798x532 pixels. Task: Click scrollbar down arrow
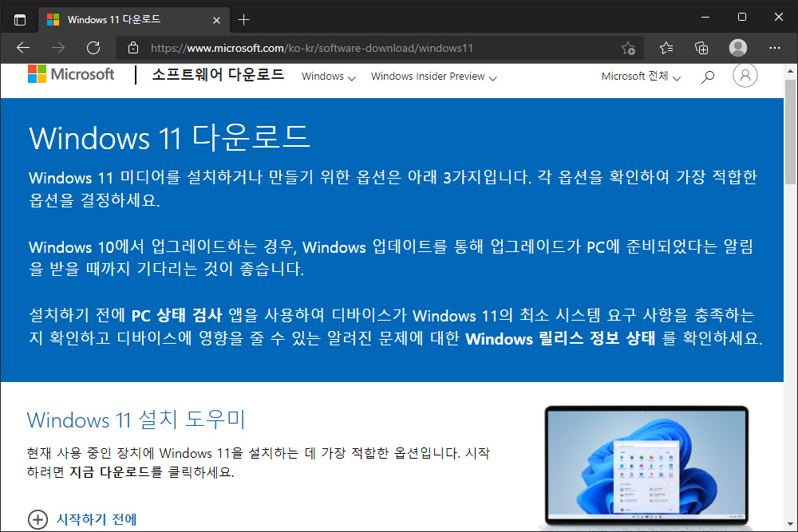[790, 524]
